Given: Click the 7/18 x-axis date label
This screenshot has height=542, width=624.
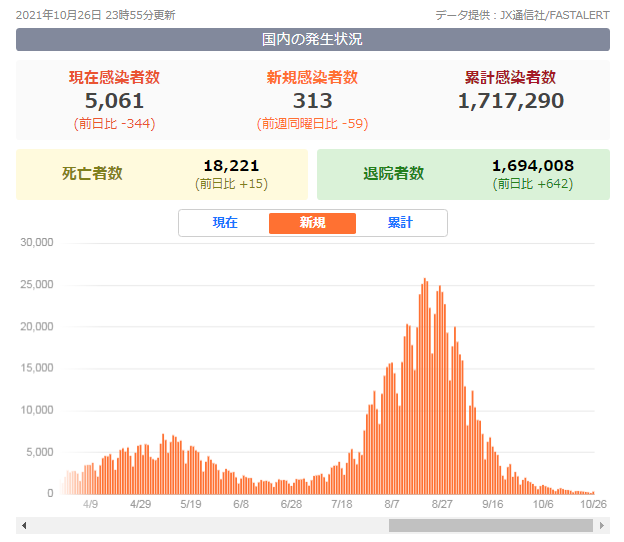Looking at the screenshot, I should coord(341,504).
